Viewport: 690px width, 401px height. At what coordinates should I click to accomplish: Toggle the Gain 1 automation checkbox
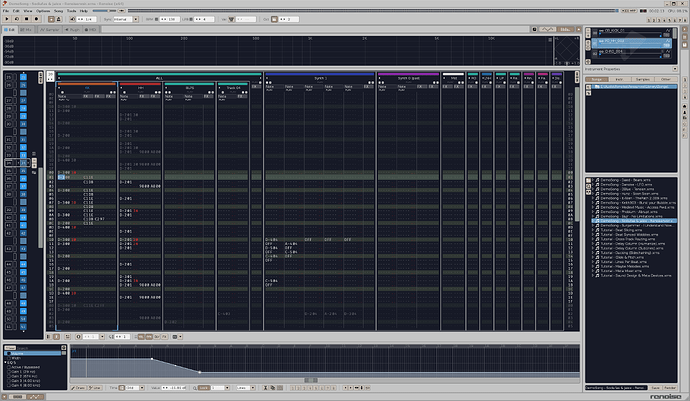pyautogui.click(x=9, y=372)
